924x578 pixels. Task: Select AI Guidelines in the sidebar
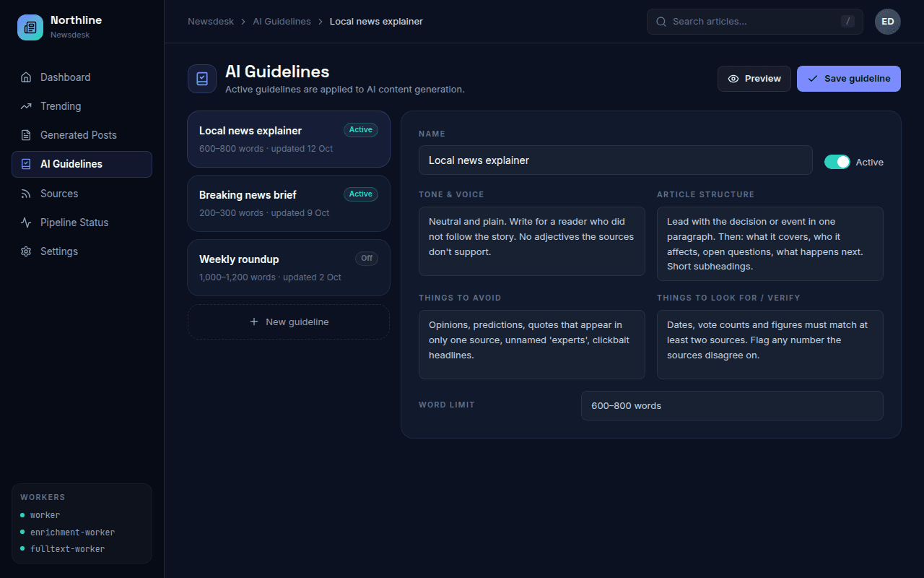click(82, 164)
